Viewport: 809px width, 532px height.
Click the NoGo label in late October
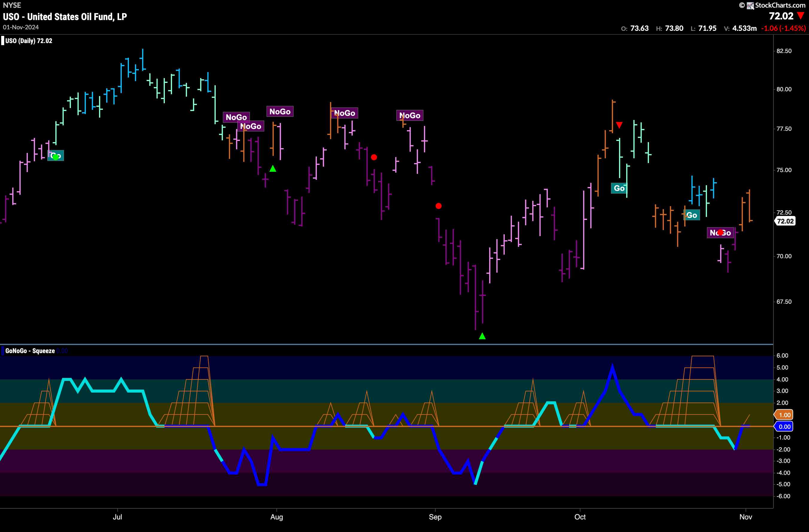[720, 232]
